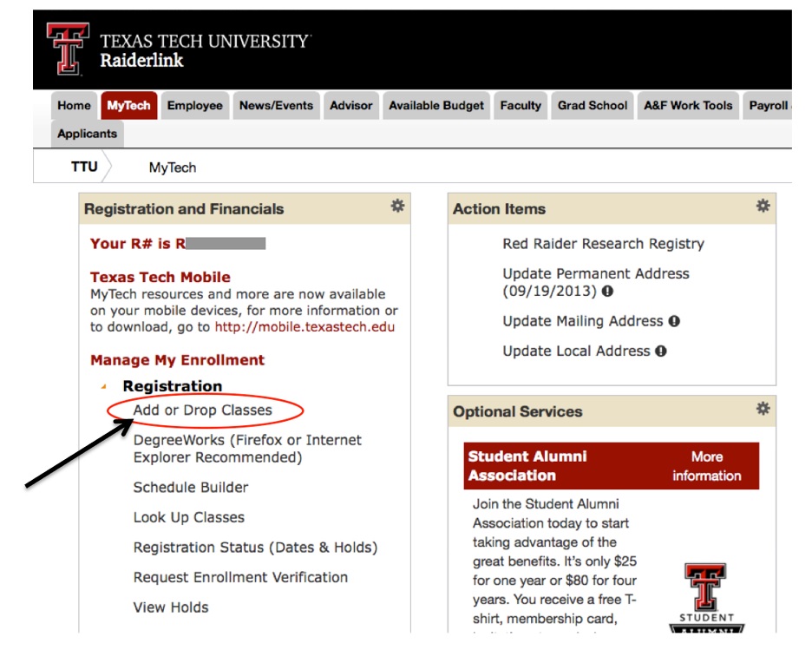Open Add or Drop Classes link
The width and height of the screenshot is (812, 650).
pyautogui.click(x=202, y=410)
